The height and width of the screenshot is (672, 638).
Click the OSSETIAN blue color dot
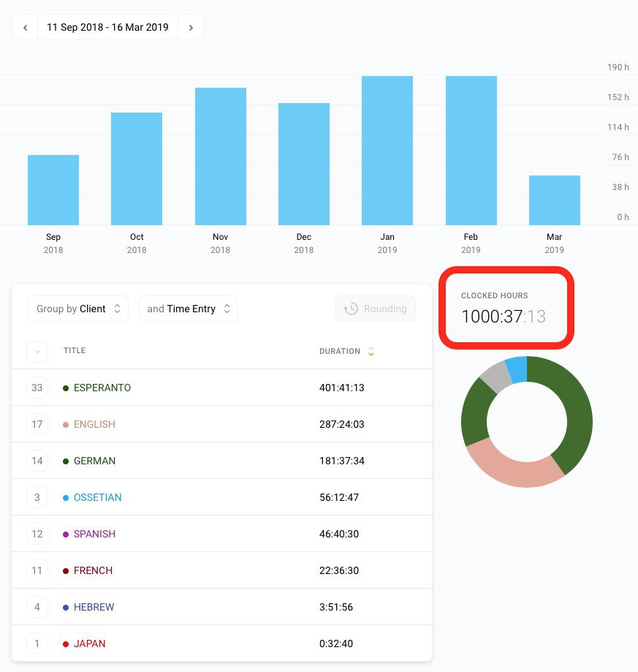point(66,497)
